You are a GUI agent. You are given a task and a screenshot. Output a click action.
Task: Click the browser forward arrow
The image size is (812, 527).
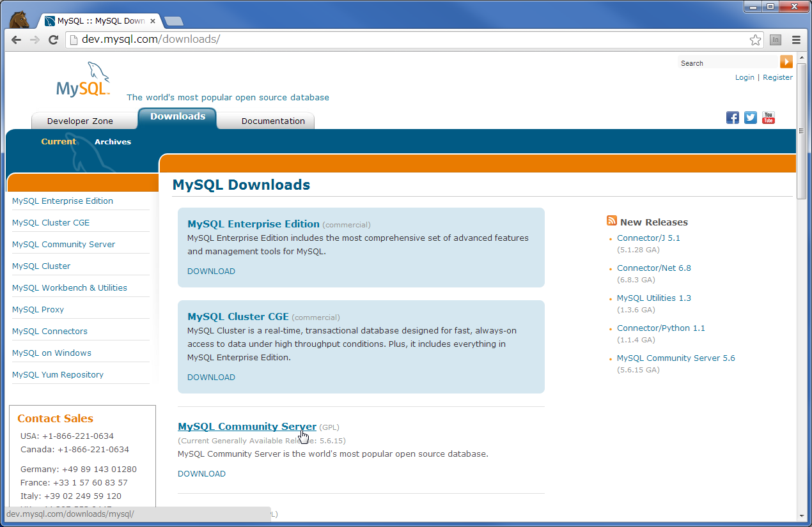35,40
